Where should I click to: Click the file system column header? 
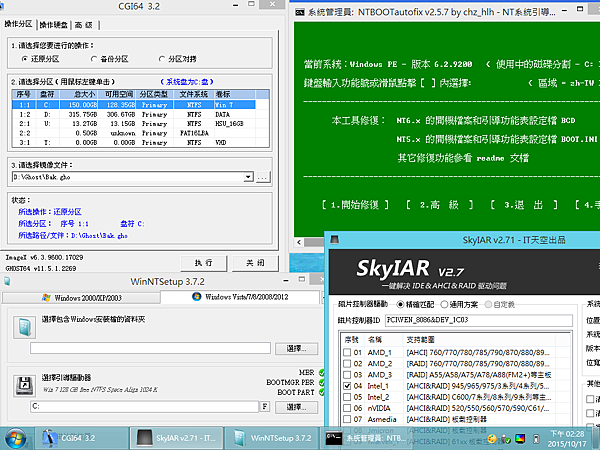[194, 94]
